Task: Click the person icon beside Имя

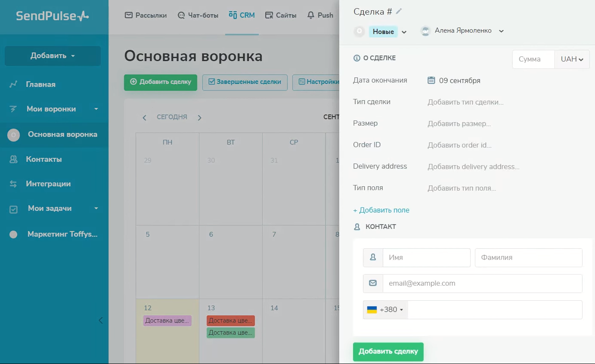Action: (373, 257)
